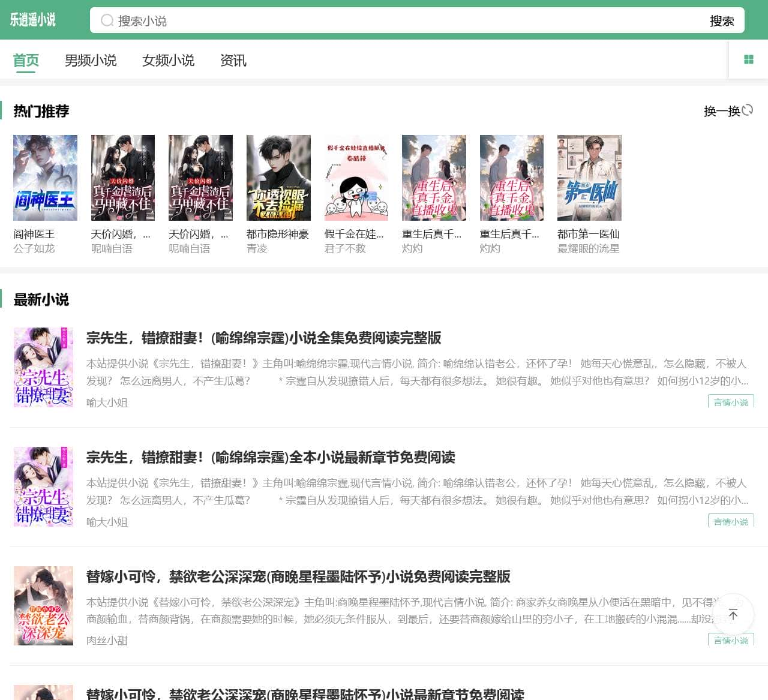Click 言情小说 tag on 全本小说最新章节 entry

731,521
